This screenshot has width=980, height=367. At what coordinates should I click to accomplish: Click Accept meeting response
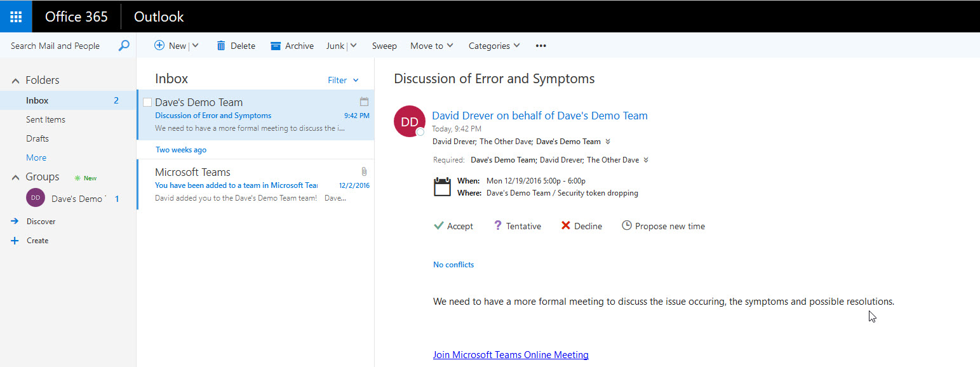pos(453,226)
